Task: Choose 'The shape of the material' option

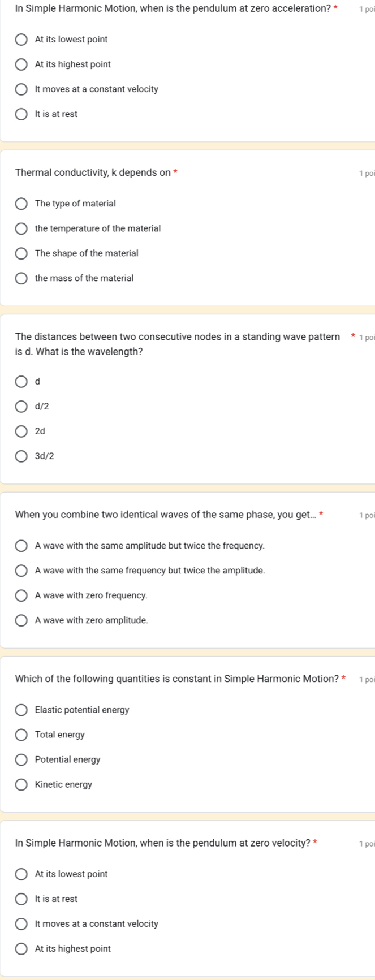Action: (x=21, y=253)
